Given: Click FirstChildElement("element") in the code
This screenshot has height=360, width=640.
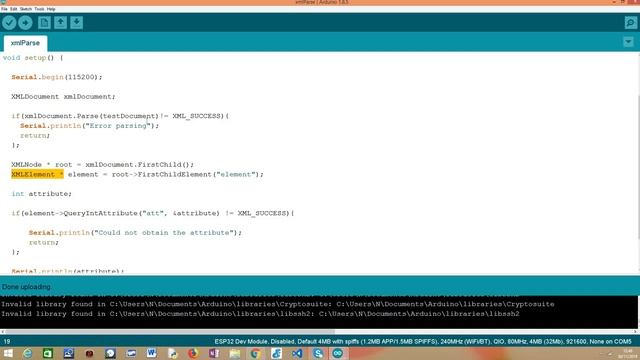Looking at the screenshot, I should point(200,174).
